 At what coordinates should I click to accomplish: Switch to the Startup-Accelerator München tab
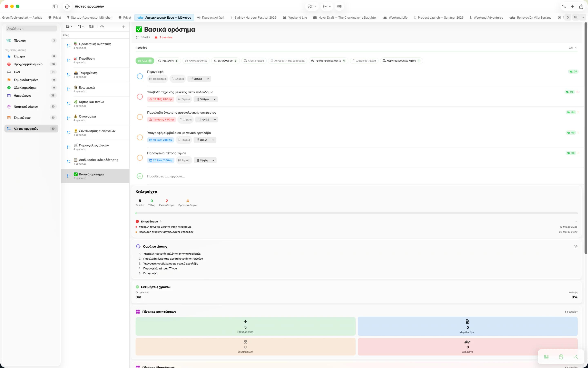tap(89, 18)
